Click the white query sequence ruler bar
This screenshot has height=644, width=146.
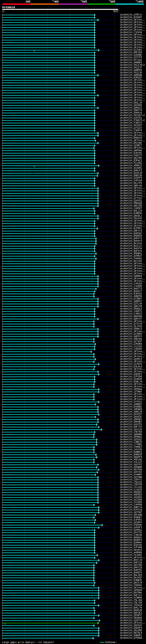(60, 9)
